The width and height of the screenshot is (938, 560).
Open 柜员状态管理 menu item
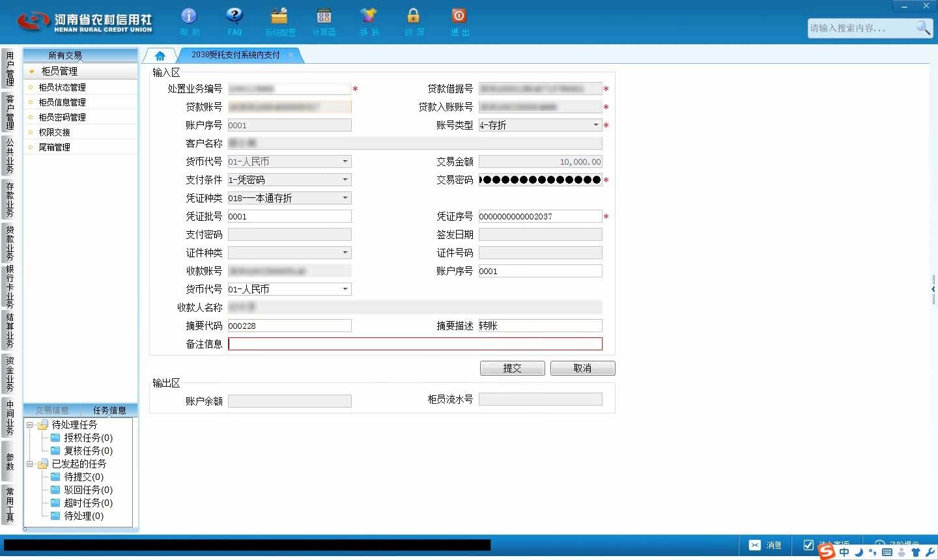tap(62, 87)
